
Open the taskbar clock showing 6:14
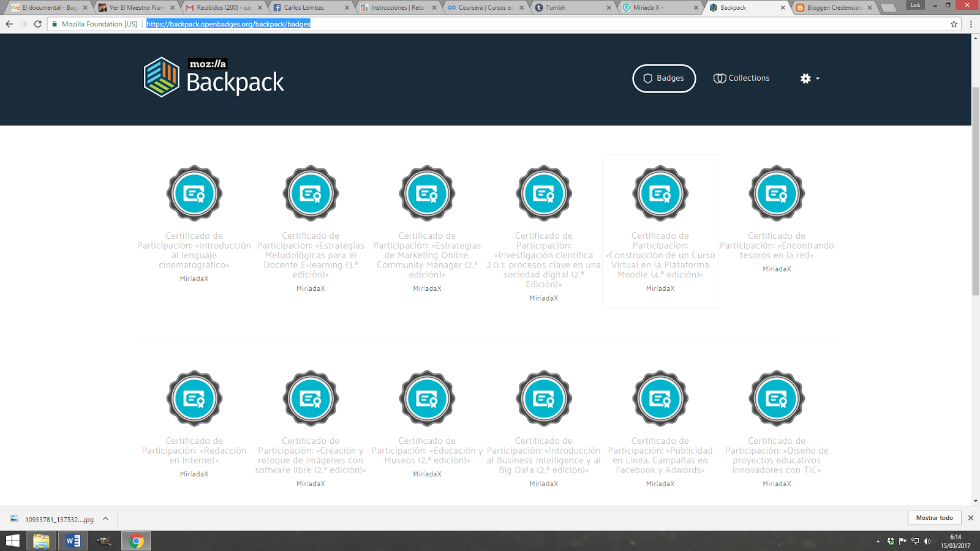(x=956, y=541)
